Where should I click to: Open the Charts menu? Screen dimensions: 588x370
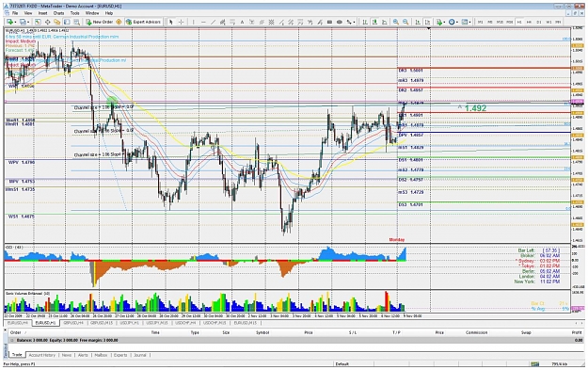(58, 13)
